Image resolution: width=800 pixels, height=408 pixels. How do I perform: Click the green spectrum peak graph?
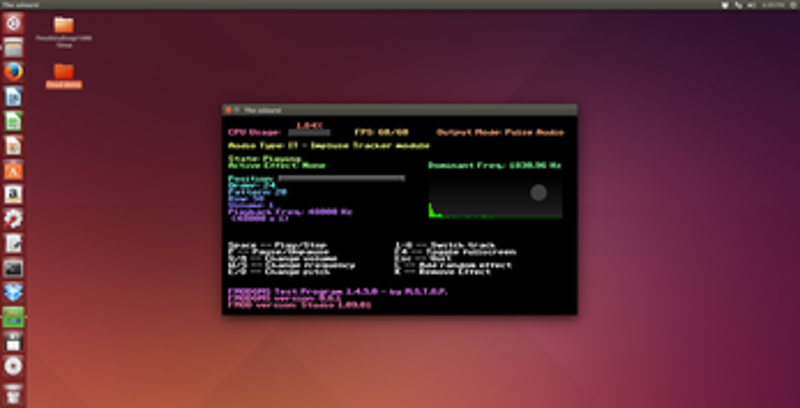(435, 211)
